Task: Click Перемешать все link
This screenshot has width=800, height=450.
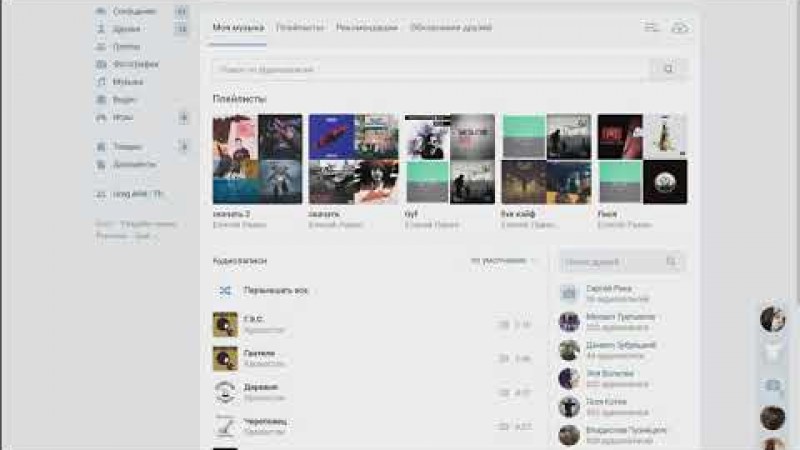Action: pos(276,290)
